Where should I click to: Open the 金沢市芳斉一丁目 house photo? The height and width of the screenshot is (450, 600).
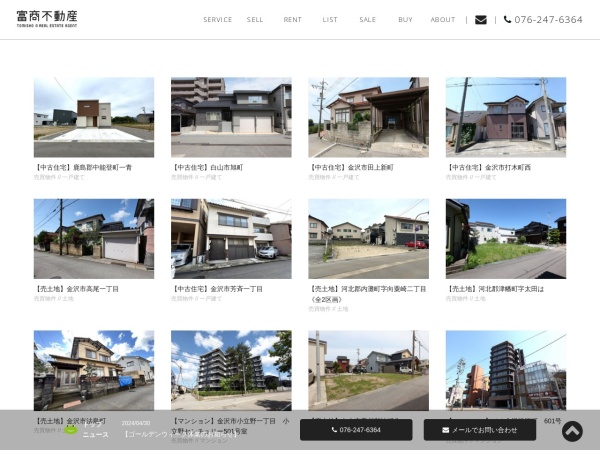click(231, 238)
